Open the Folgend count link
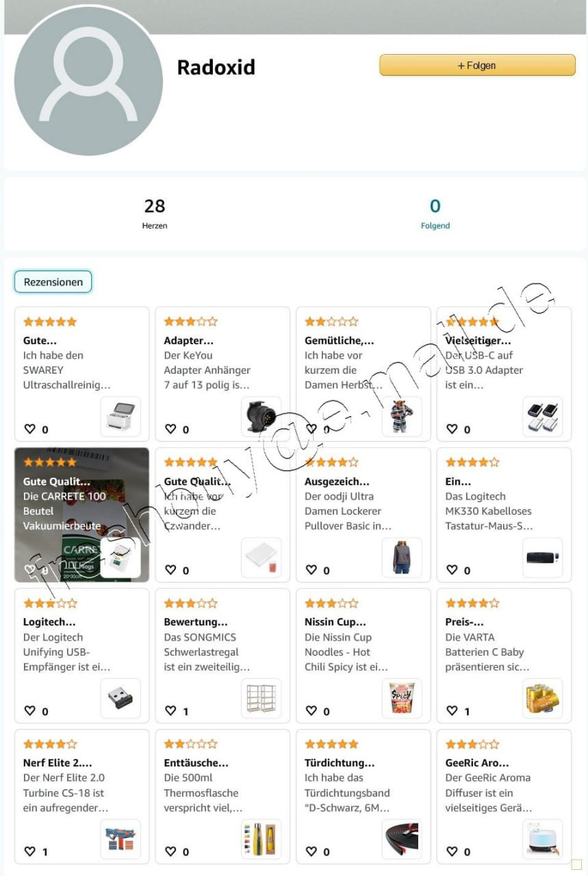Screen dimensions: 588x876 435,213
